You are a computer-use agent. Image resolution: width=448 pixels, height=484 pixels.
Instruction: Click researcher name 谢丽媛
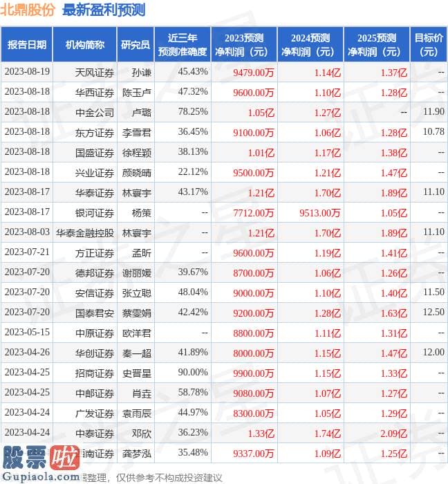(137, 273)
